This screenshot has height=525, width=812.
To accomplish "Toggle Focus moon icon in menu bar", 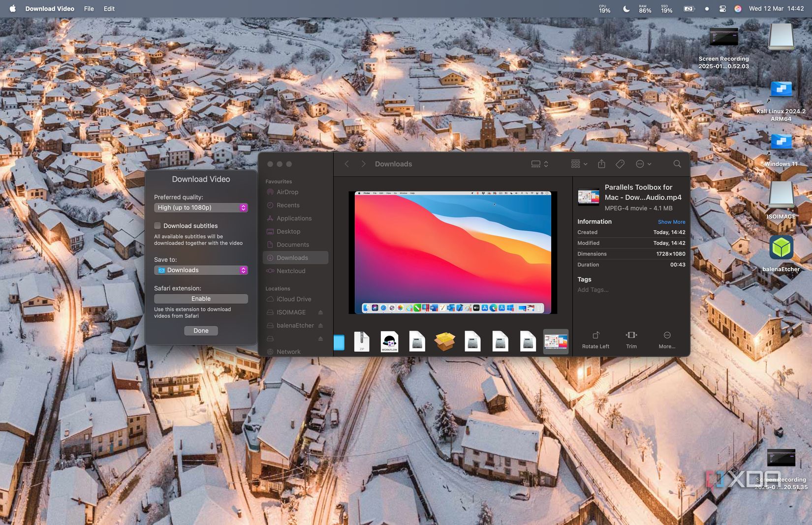I will pos(626,9).
